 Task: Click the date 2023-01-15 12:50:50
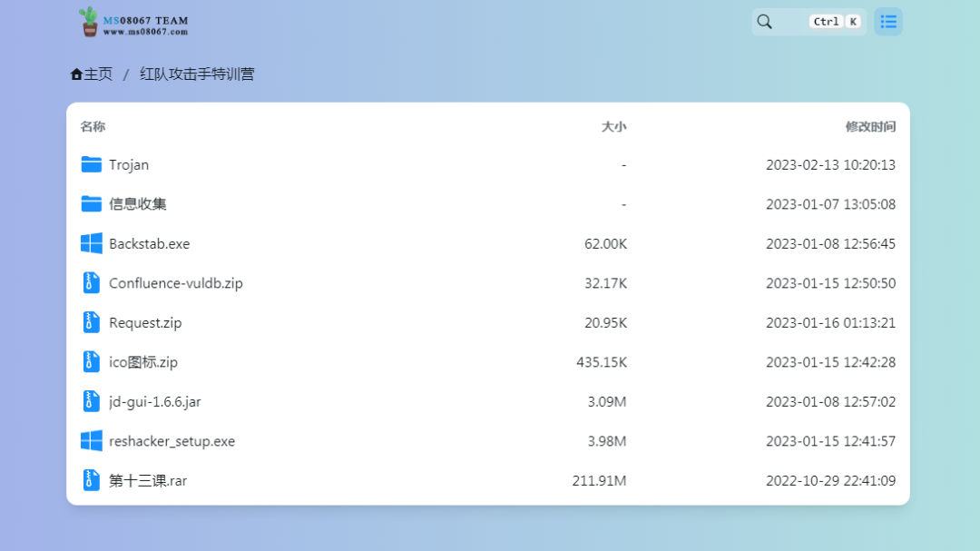coord(830,283)
